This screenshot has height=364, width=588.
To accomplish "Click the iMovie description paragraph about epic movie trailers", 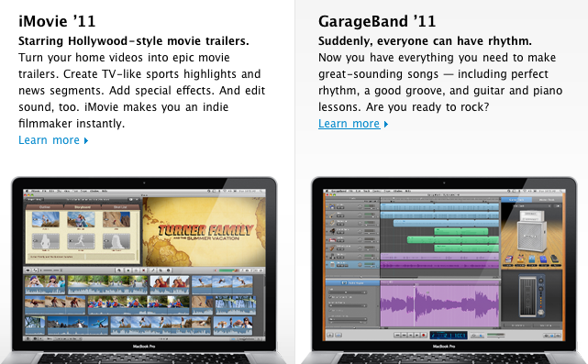I will point(142,91).
